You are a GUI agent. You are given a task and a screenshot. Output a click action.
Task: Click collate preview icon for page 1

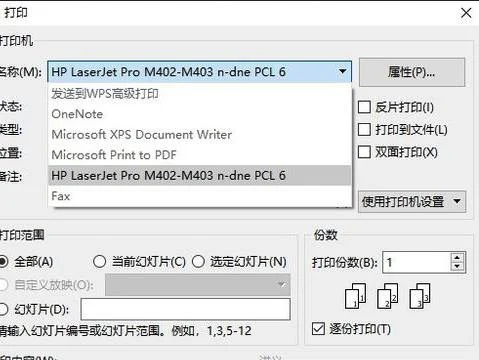click(x=355, y=296)
